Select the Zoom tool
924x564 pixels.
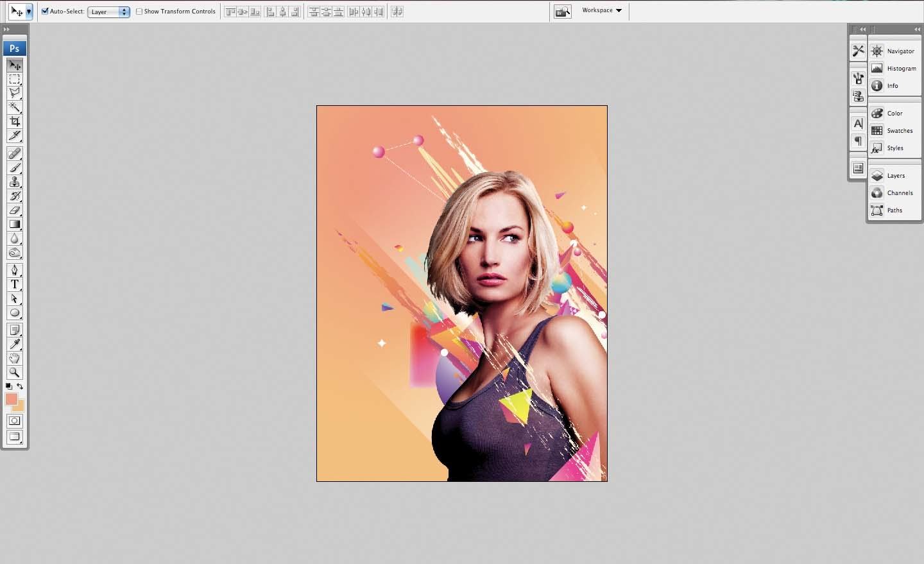click(15, 372)
